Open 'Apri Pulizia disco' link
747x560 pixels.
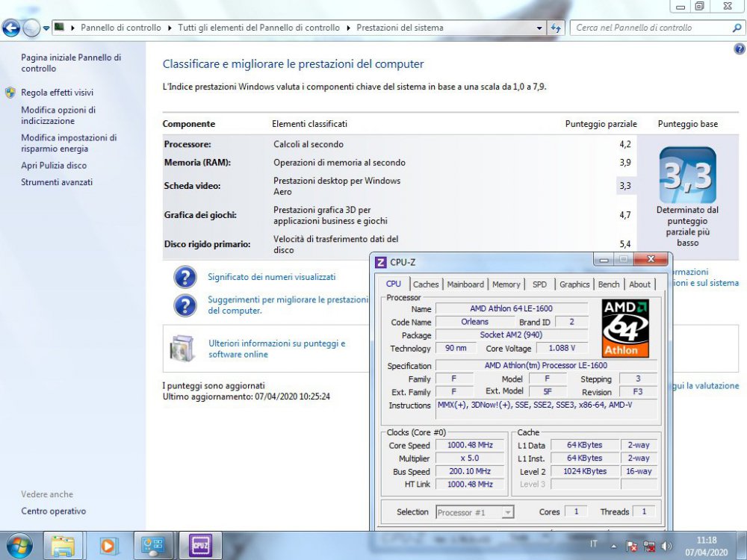coord(54,166)
